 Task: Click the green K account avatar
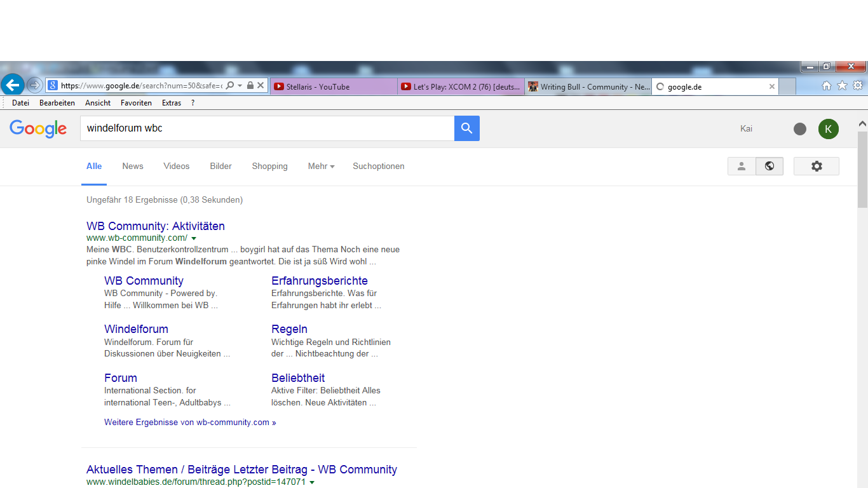(x=828, y=129)
